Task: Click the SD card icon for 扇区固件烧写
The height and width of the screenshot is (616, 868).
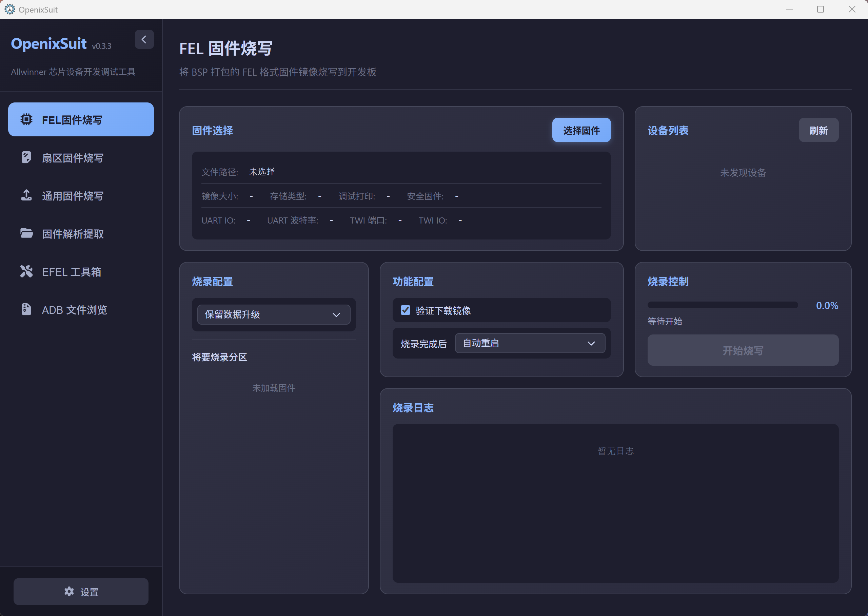Action: click(26, 157)
